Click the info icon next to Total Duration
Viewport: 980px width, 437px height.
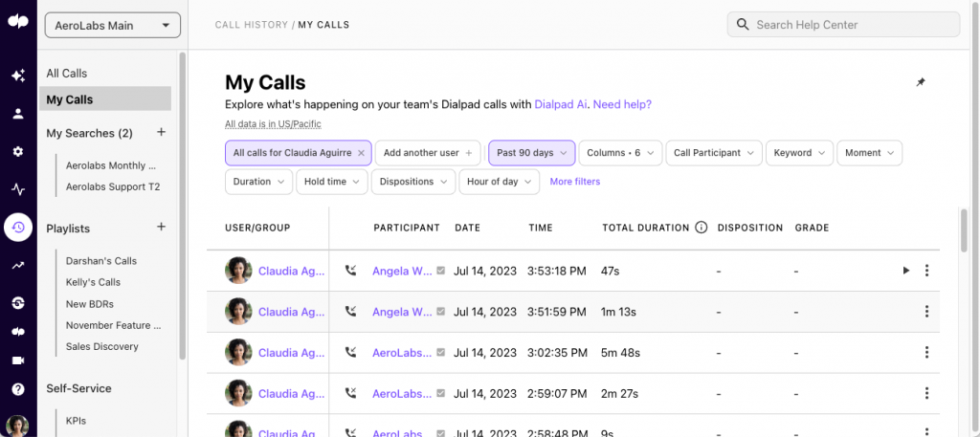click(701, 228)
